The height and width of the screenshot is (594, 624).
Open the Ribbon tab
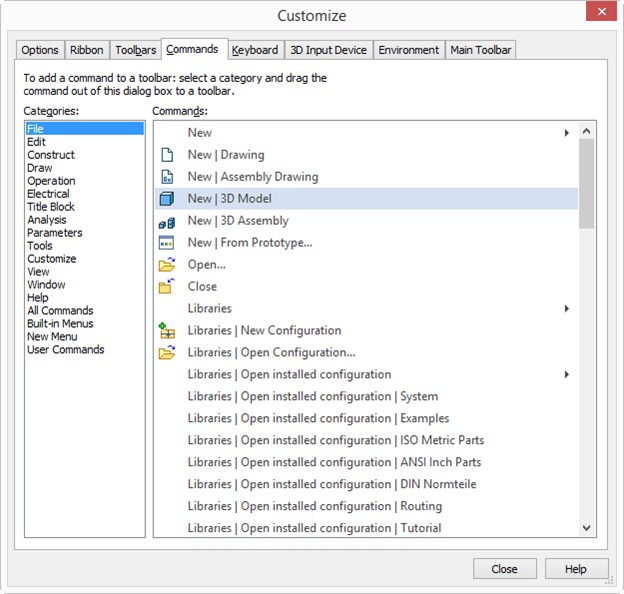(87, 50)
